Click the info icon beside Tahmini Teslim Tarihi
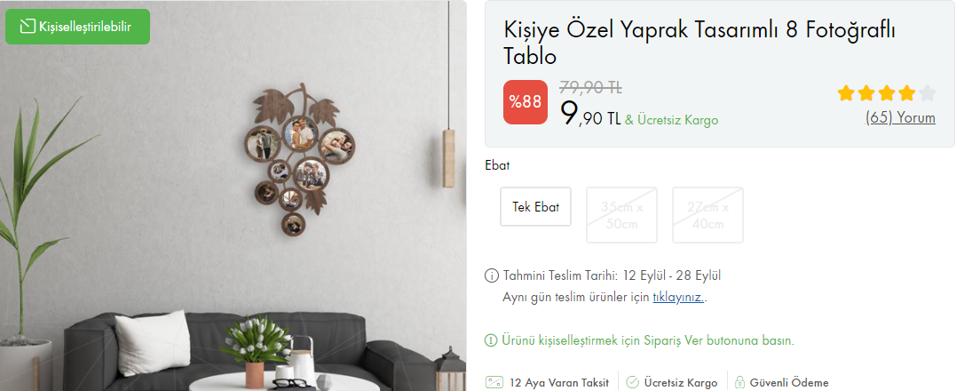980x391 pixels. tap(492, 275)
